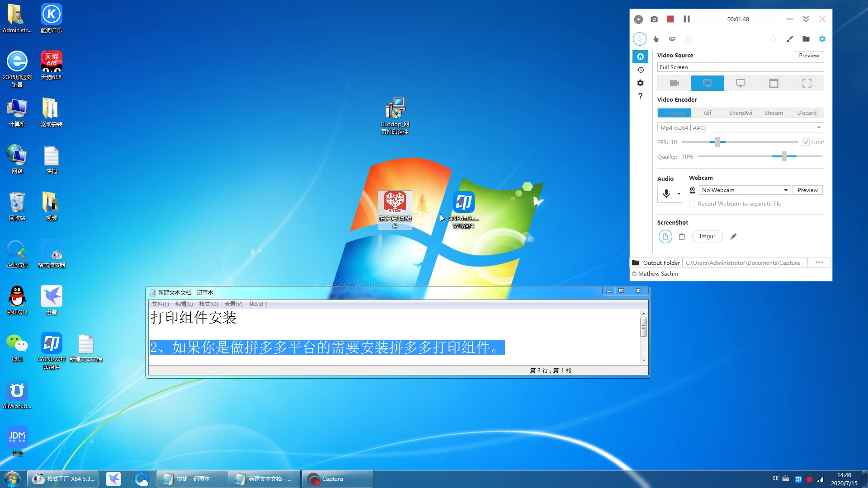Browse output folder with ellipsis button
This screenshot has width=868, height=488.
pos(819,263)
